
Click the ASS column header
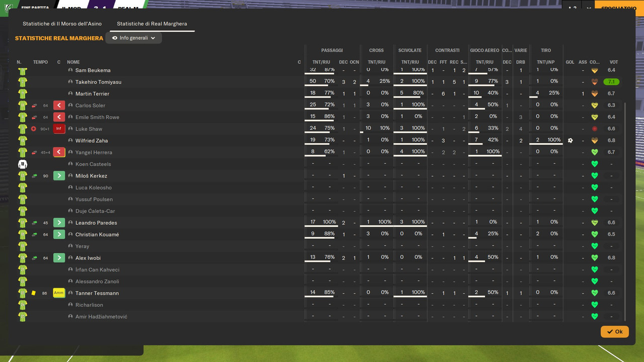(583, 62)
